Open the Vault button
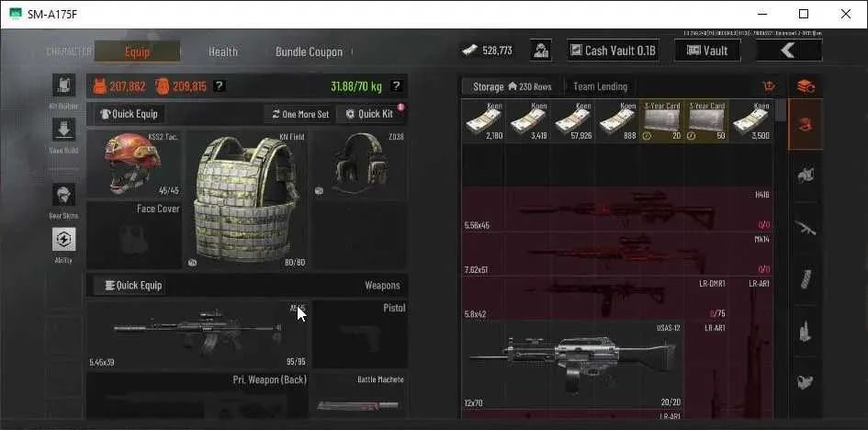Viewport: 868px width, 430px height. tap(707, 51)
